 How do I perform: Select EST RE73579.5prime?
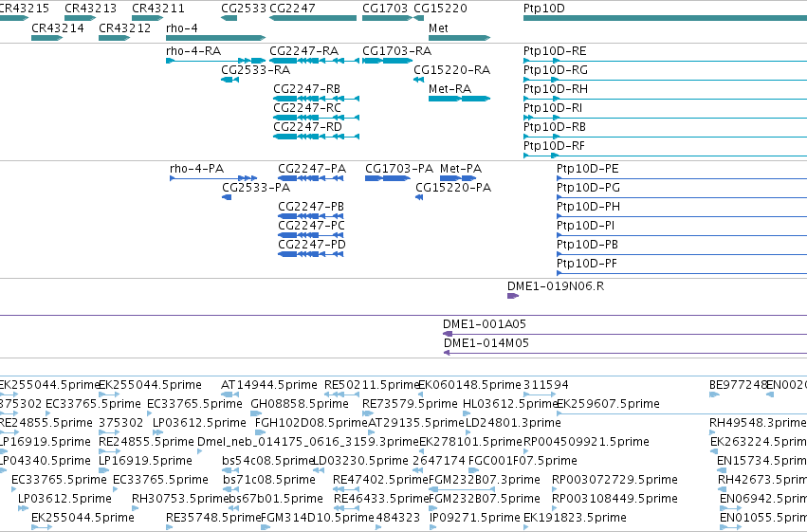point(368,413)
